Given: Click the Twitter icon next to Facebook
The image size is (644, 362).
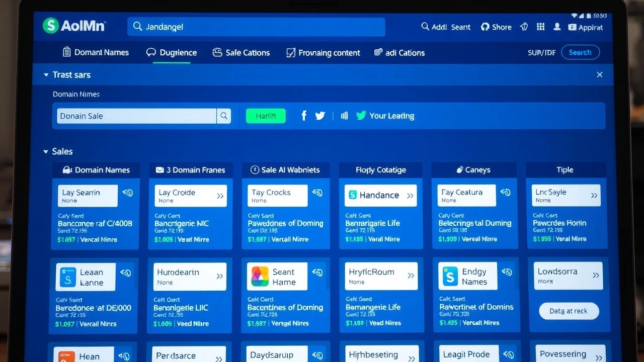Looking at the screenshot, I should point(320,116).
